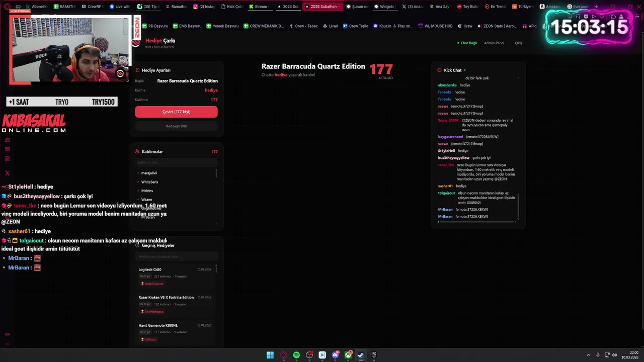Select participant Waaen in the list
The width and height of the screenshot is (644, 362).
pyautogui.click(x=146, y=200)
